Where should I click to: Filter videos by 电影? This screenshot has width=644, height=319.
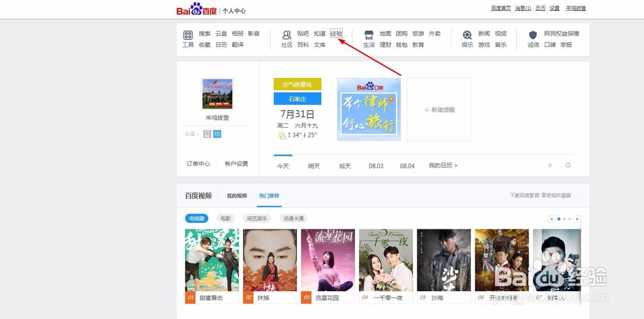tap(225, 218)
